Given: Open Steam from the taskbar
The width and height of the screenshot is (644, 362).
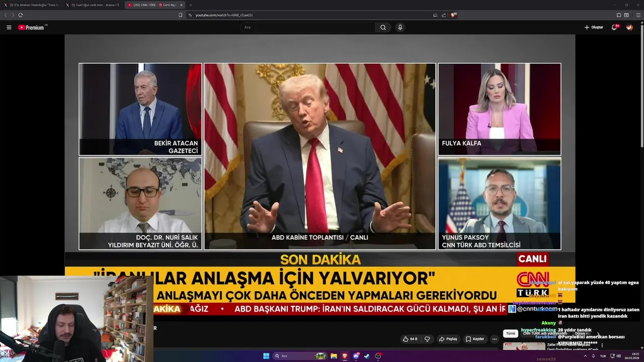Looking at the screenshot, I should (x=367, y=356).
